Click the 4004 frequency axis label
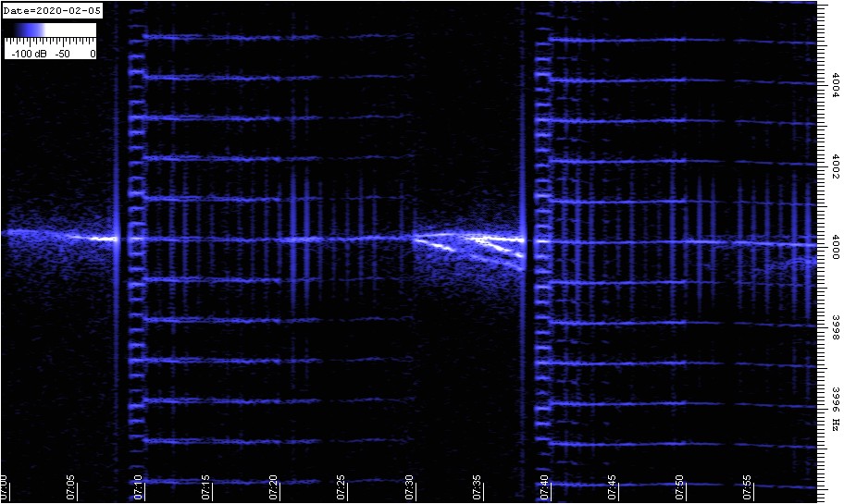Viewport: 844px width, 504px height. 836,84
